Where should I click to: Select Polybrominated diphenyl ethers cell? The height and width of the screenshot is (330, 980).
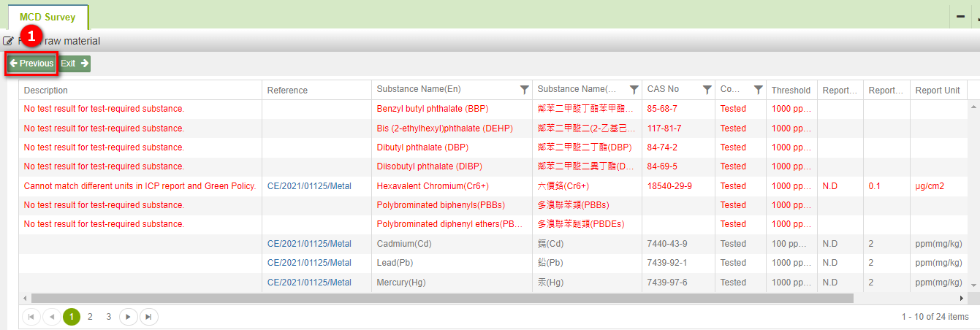(450, 224)
